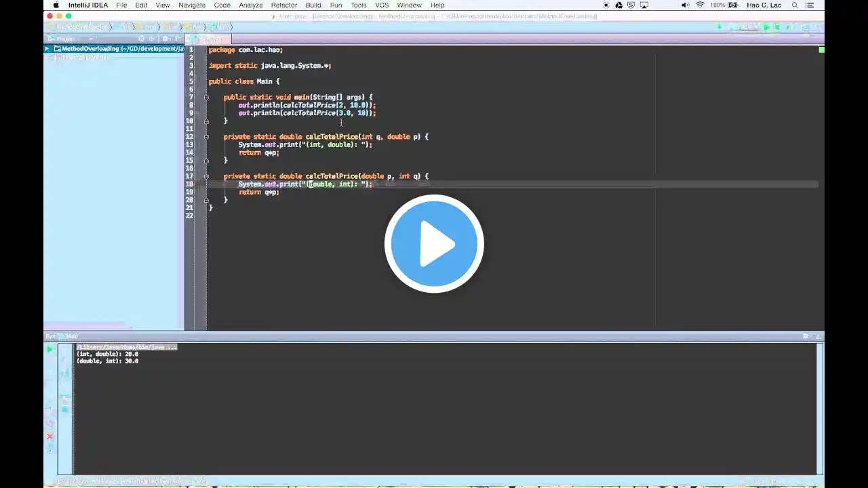This screenshot has width=868, height=488.
Task: Click the "(double, int): " print statement
Action: tap(305, 184)
